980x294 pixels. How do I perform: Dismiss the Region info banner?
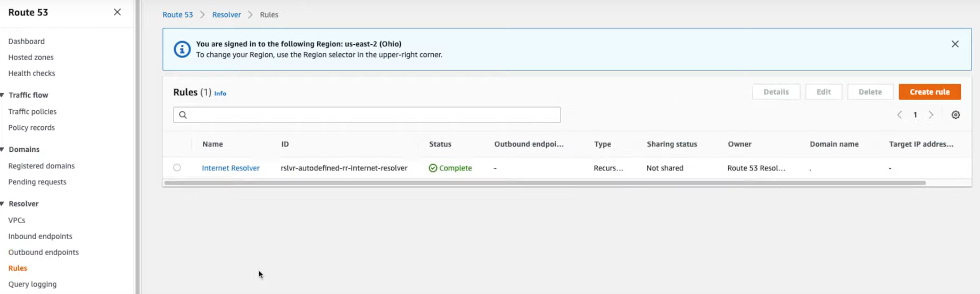pos(955,44)
